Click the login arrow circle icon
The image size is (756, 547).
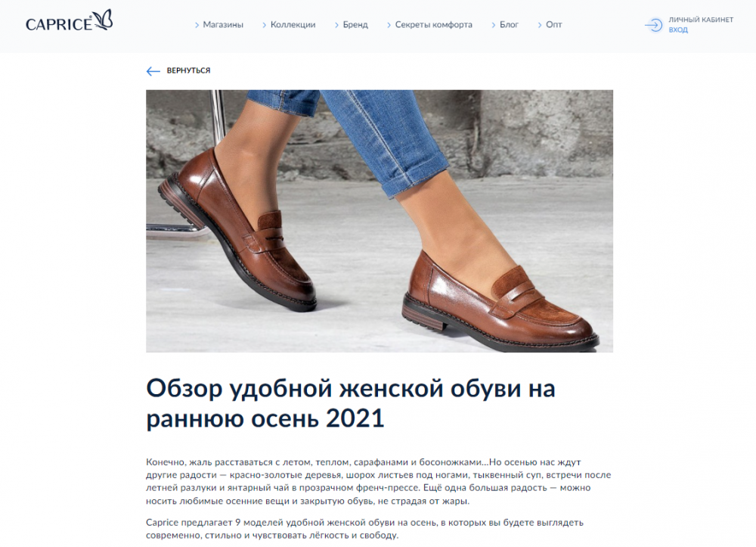click(x=654, y=25)
